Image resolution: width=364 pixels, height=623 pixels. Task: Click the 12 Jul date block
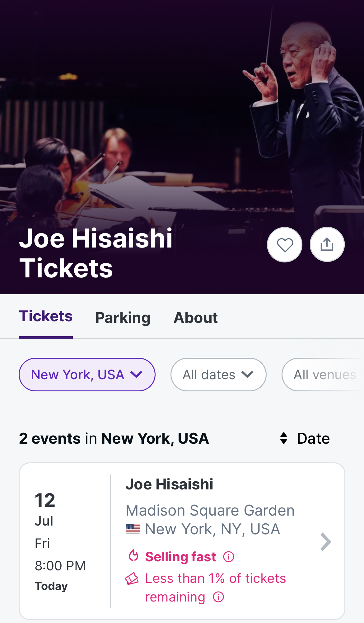coord(45,509)
